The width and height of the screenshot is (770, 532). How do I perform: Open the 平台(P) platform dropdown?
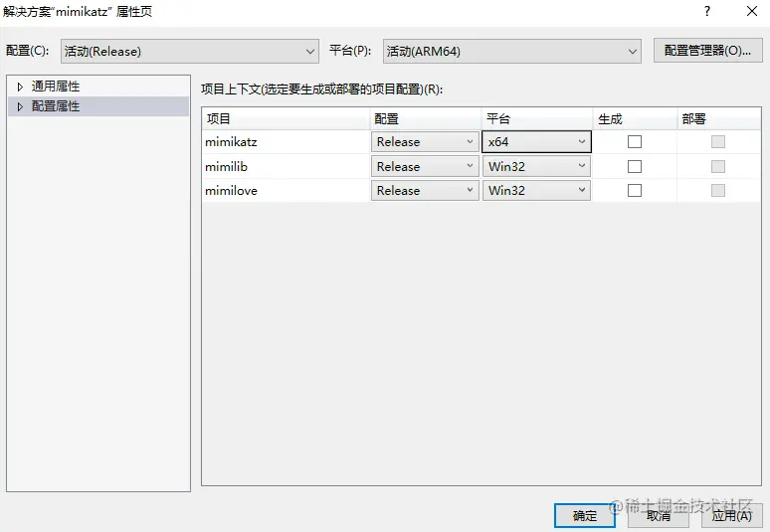[511, 51]
